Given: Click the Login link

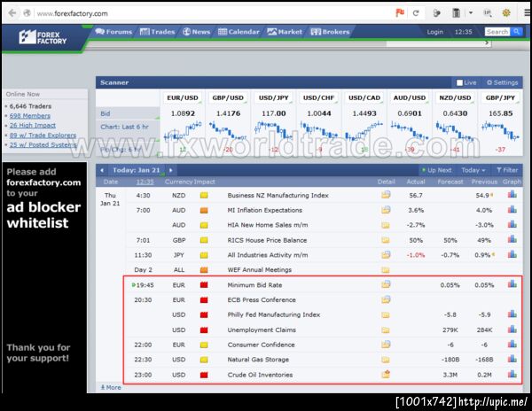Looking at the screenshot, I should (435, 32).
